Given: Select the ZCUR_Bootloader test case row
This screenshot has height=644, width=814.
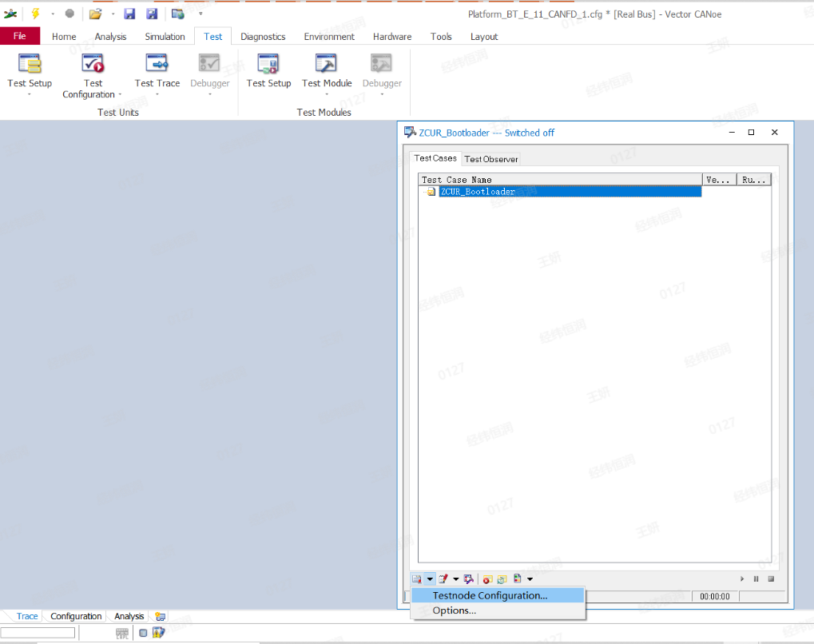Looking at the screenshot, I should 570,192.
